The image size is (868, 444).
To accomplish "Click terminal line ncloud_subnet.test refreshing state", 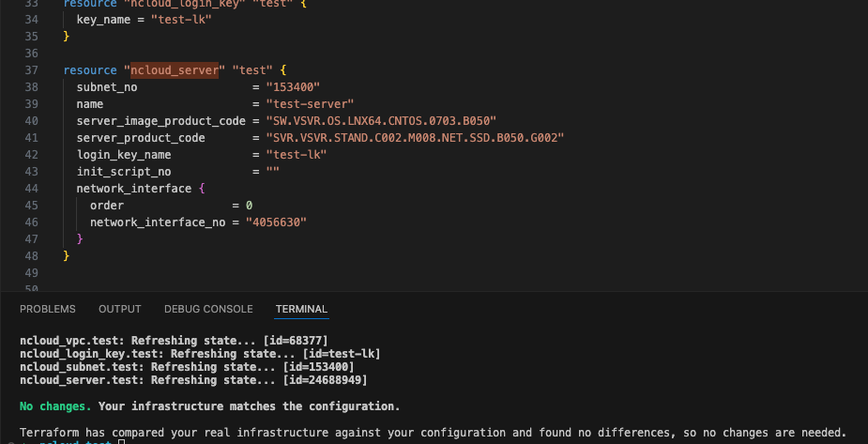I will tap(187, 367).
